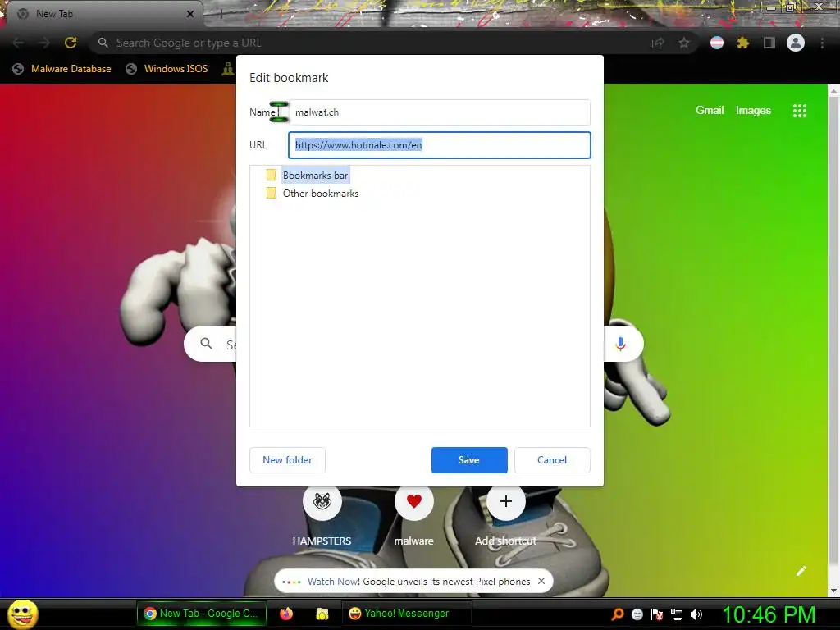
Task: Open the Windows ISOS bookmark
Action: click(167, 69)
